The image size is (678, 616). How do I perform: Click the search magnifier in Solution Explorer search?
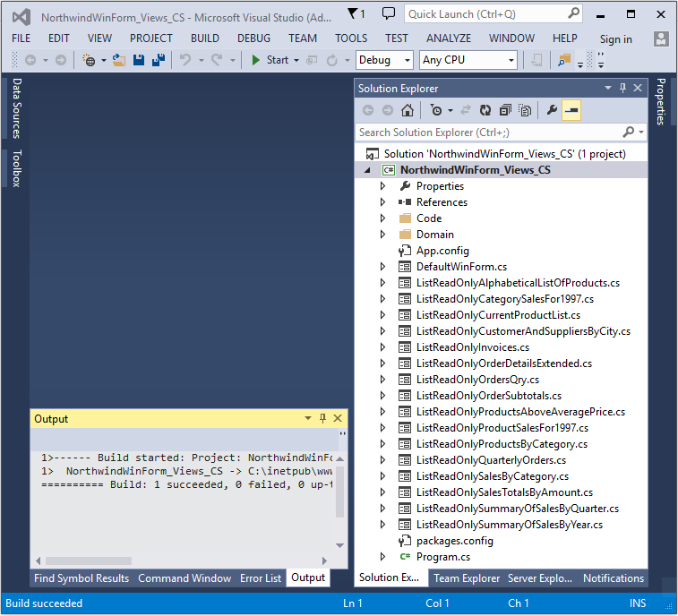tap(628, 132)
